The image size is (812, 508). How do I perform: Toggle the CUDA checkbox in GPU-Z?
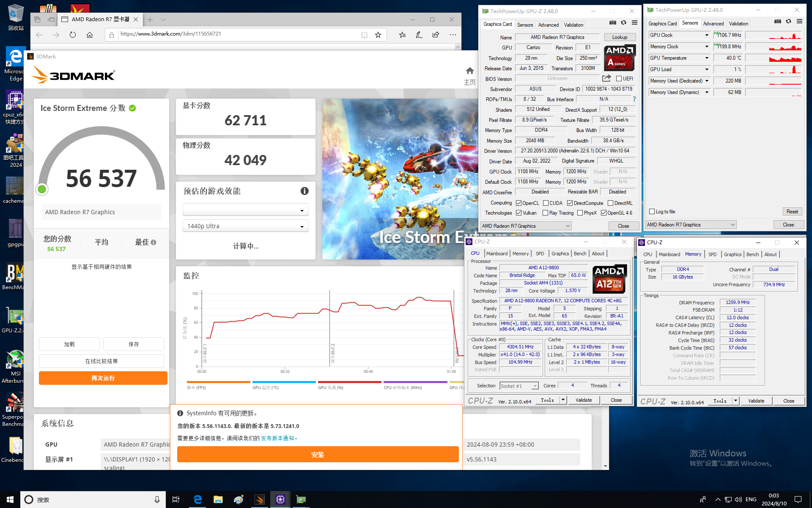546,203
